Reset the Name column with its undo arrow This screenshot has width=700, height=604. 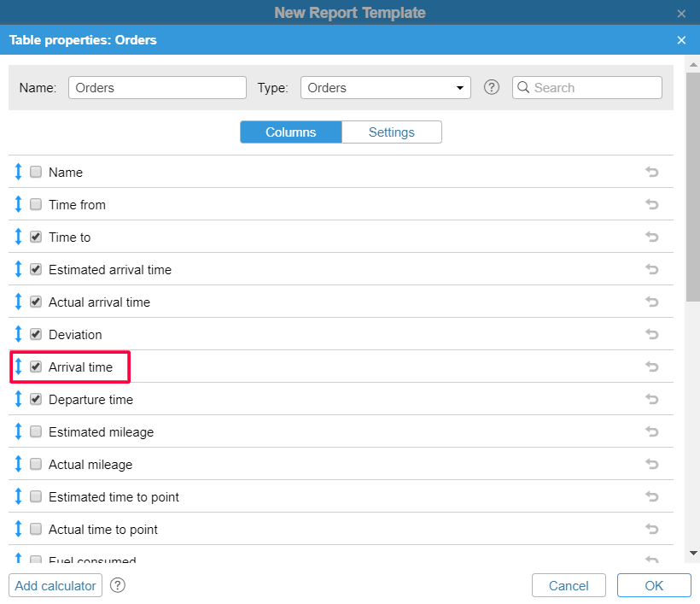[x=652, y=172]
